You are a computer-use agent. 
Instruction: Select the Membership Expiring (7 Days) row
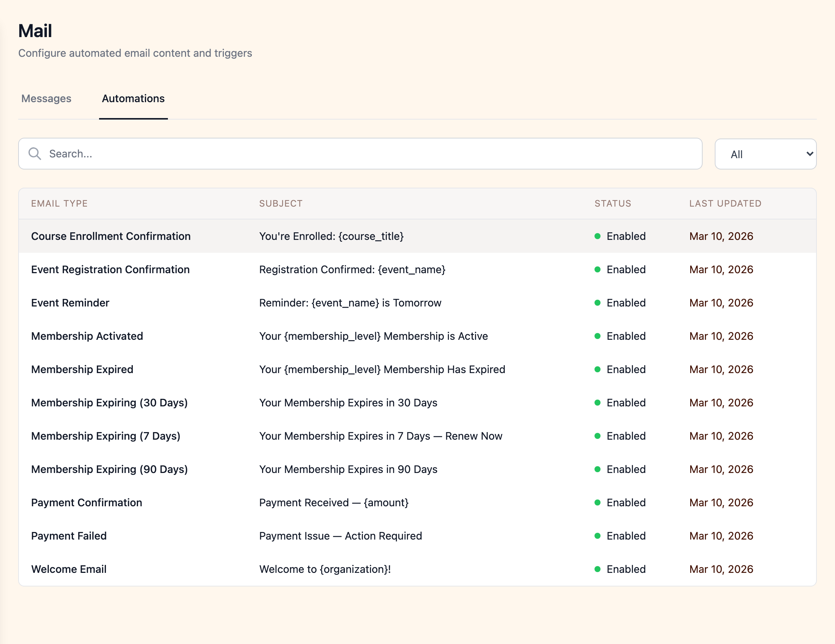(x=106, y=436)
